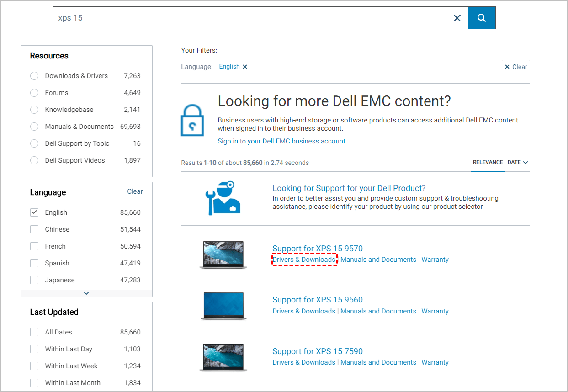Switch sorting to RELEVANCE
The height and width of the screenshot is (392, 568).
click(488, 162)
